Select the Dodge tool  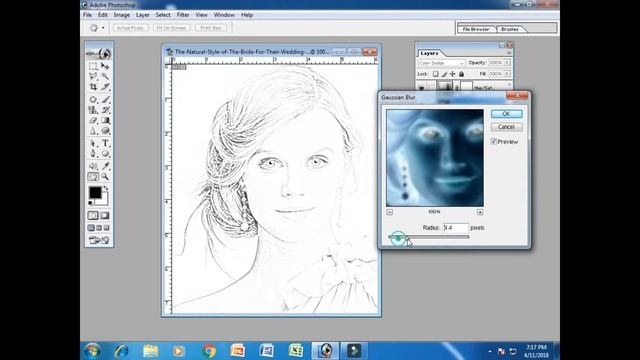105,131
